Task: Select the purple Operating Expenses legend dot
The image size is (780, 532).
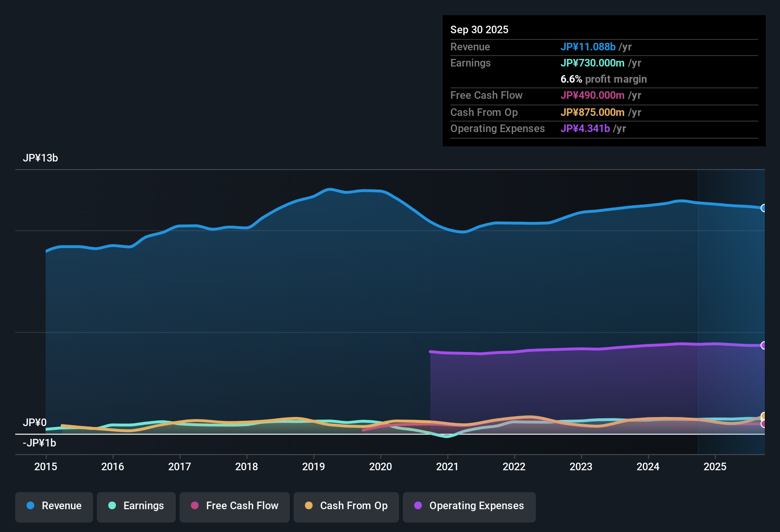Action: (x=418, y=506)
